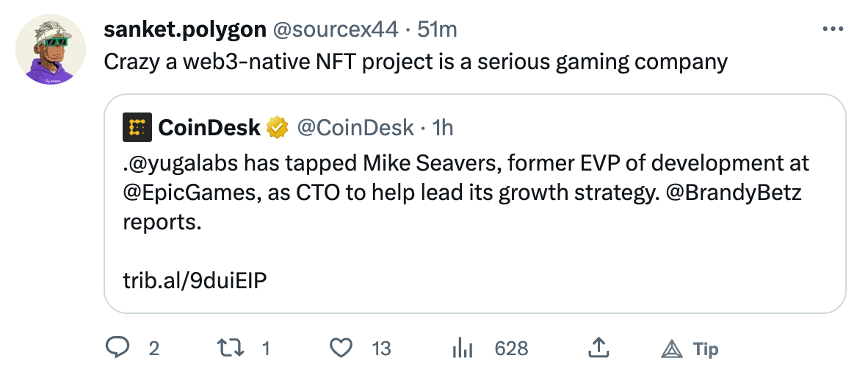Open the view analytics bar chart icon
The width and height of the screenshot is (868, 375).
click(x=460, y=348)
